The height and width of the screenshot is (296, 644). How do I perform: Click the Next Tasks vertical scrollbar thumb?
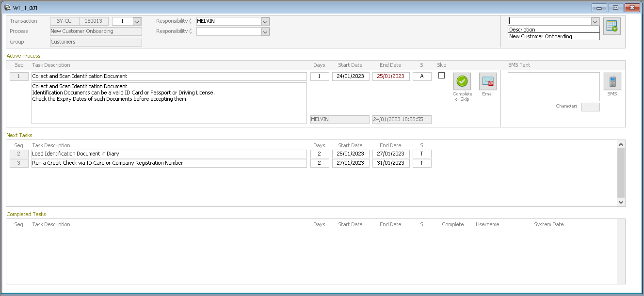pyautogui.click(x=621, y=172)
